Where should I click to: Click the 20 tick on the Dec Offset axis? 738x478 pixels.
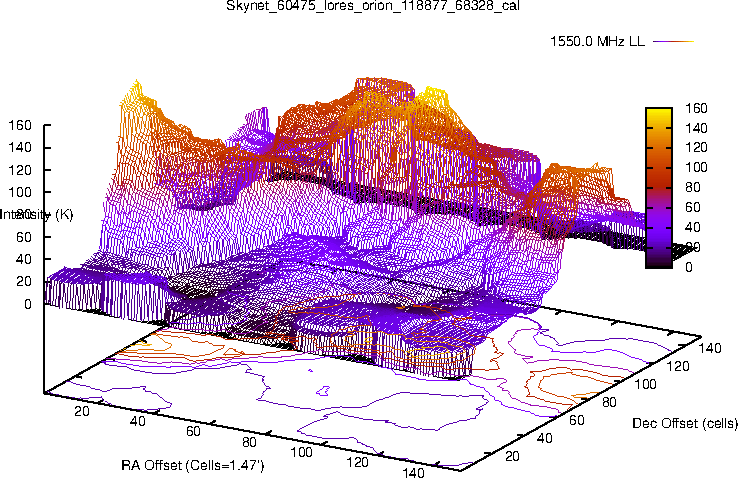(x=512, y=456)
